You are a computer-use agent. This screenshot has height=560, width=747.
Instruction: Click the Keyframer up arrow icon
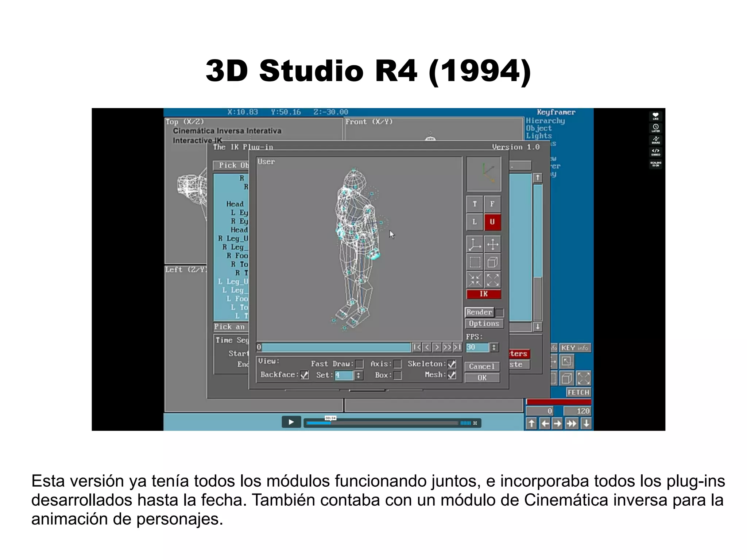click(x=531, y=424)
